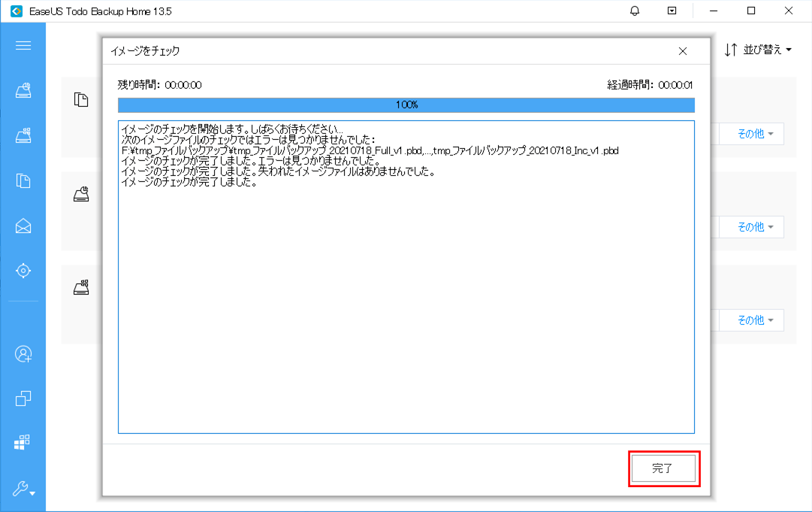Select System Backup icon in the sidebar

point(23,136)
